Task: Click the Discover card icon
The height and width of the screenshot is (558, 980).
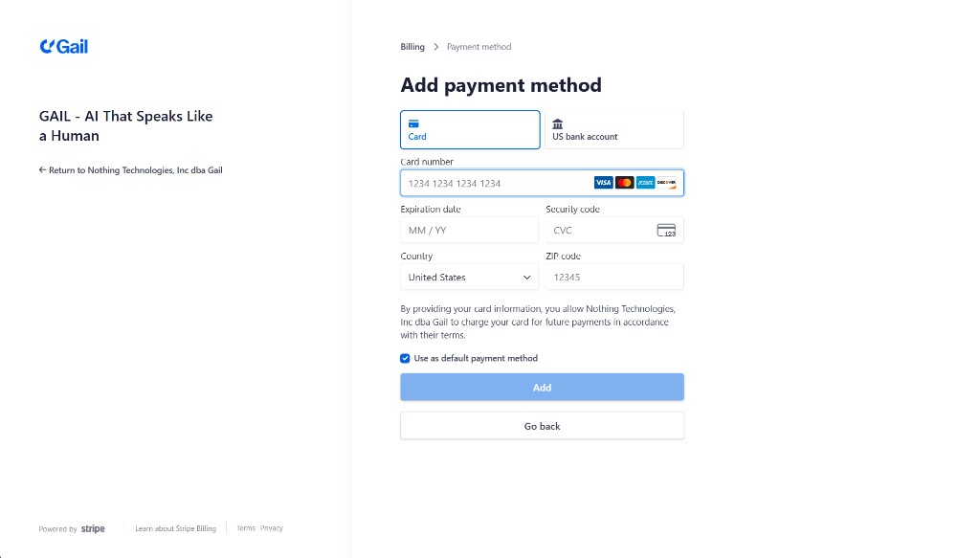Action: click(667, 182)
